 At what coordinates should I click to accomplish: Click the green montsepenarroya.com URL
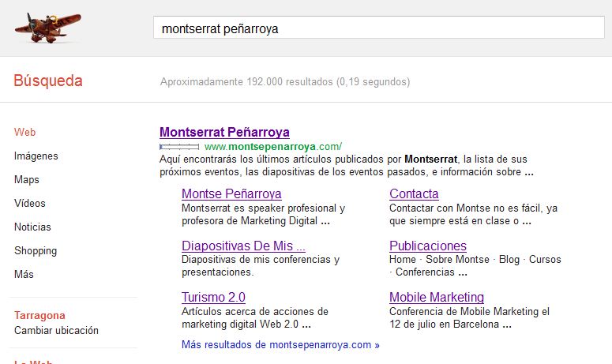(272, 146)
